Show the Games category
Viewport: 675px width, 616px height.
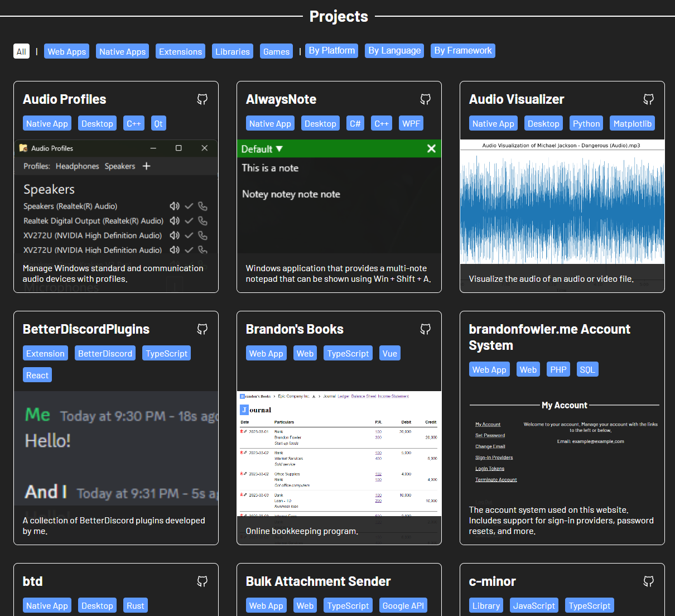pos(277,51)
